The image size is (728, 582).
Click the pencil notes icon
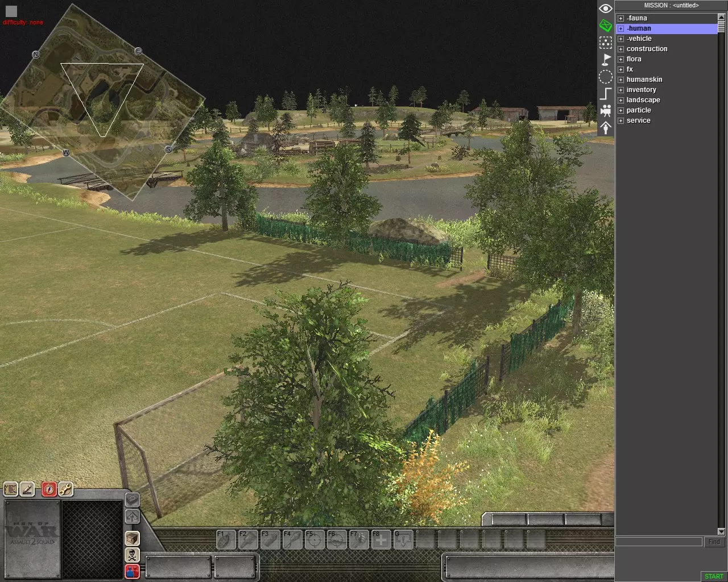[27, 489]
